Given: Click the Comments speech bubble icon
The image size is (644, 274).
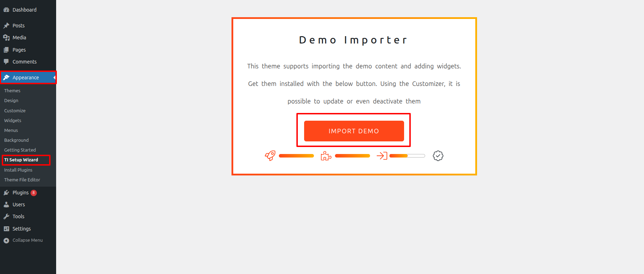Looking at the screenshot, I should 6,62.
